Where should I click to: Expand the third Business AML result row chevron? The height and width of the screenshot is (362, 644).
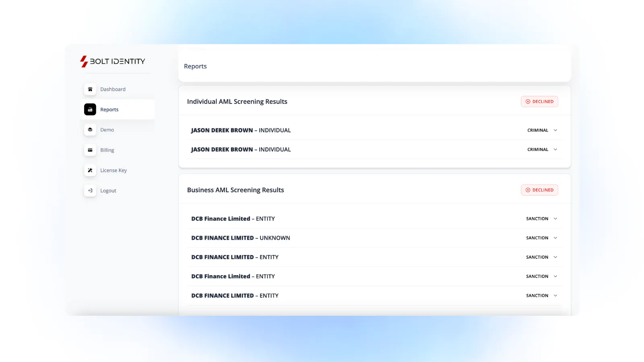point(555,257)
